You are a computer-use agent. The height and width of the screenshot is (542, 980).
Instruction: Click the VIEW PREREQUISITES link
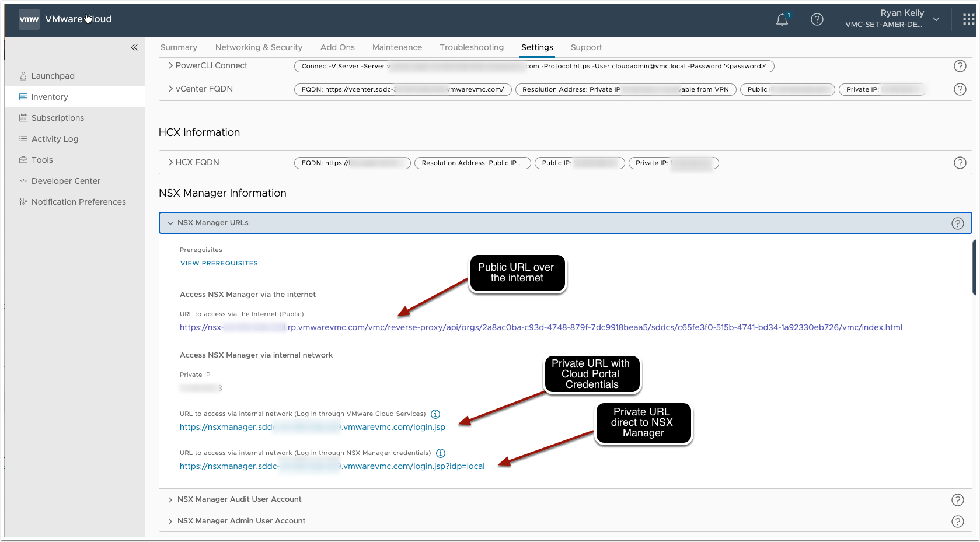pyautogui.click(x=219, y=263)
